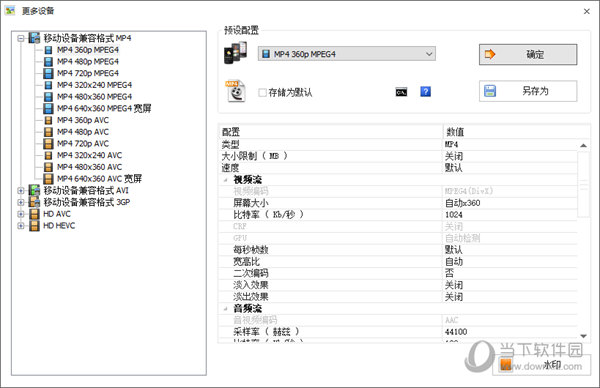
Task: Collapse the 移动设备兼容格式 MP4 tree node
Action: 21,38
